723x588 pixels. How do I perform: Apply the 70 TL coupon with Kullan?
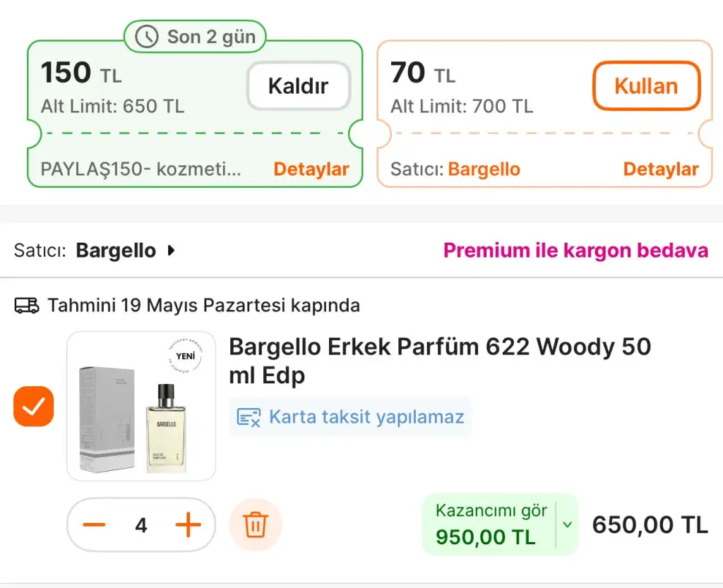coord(647,85)
